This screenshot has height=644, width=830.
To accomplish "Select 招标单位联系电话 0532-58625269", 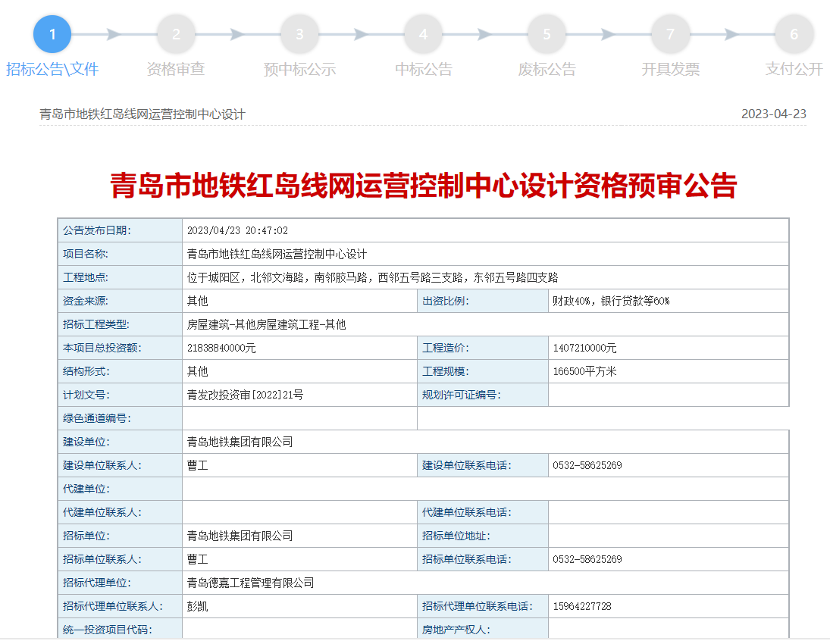I will 587,559.
